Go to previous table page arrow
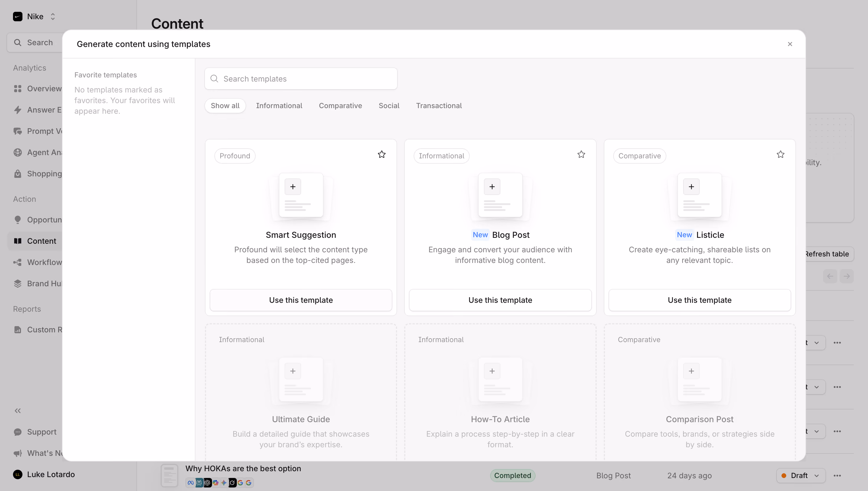The height and width of the screenshot is (491, 868). [x=830, y=276]
